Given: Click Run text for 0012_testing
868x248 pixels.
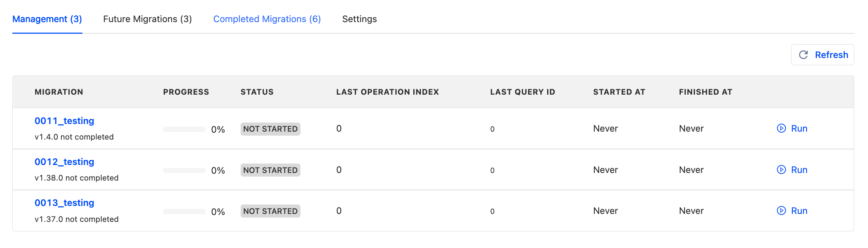Looking at the screenshot, I should point(799,170).
